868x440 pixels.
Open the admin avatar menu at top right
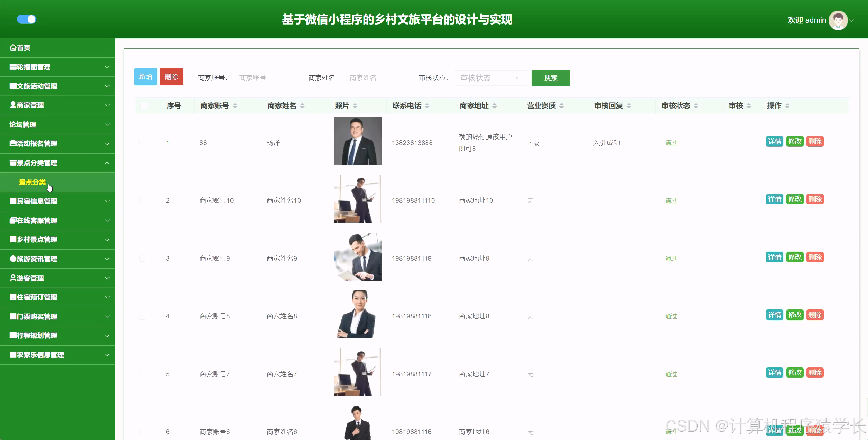pos(839,20)
